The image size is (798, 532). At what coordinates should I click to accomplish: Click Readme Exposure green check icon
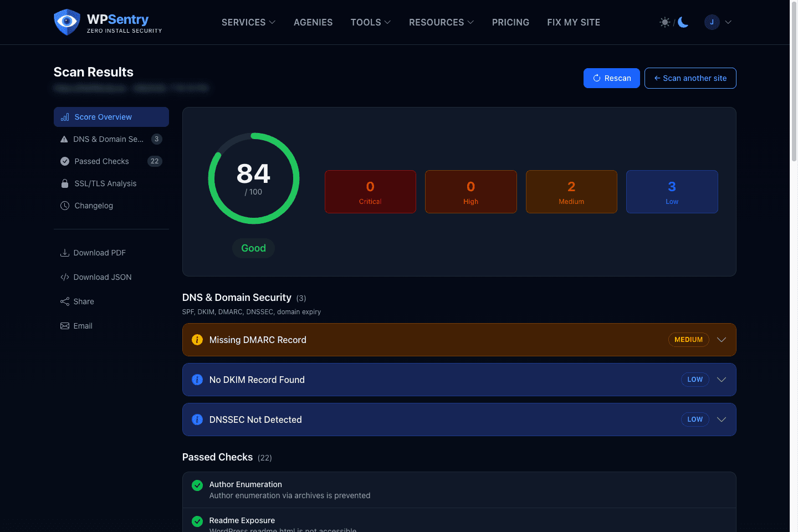click(197, 521)
